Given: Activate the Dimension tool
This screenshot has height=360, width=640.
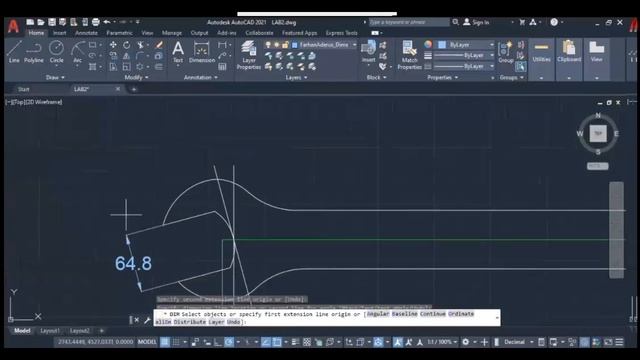Looking at the screenshot, I should 202,52.
